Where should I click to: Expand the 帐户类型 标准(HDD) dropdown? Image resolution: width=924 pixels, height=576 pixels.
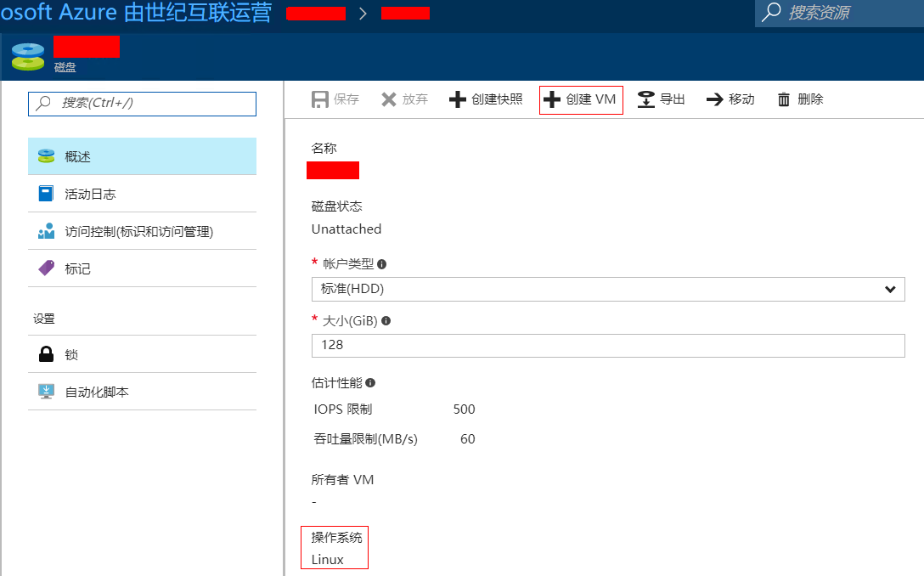click(607, 289)
